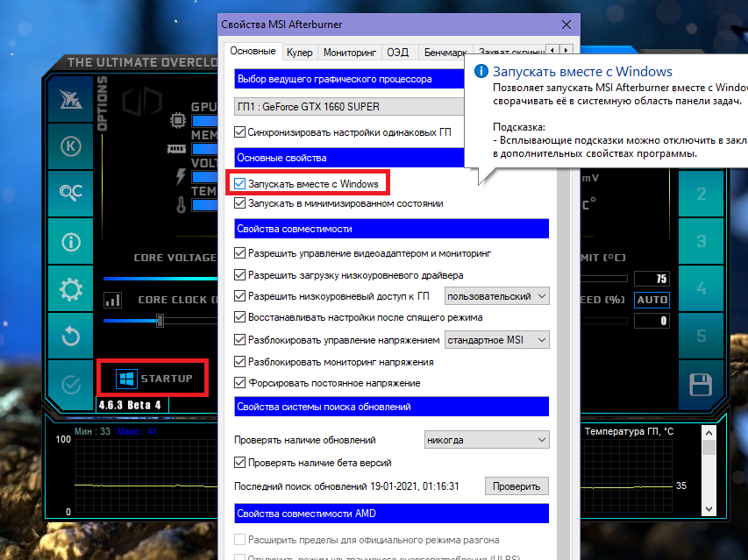Click the MSI dragon logo icon in Afterburner sidebar
Screen dimensions: 748x560
point(71,99)
